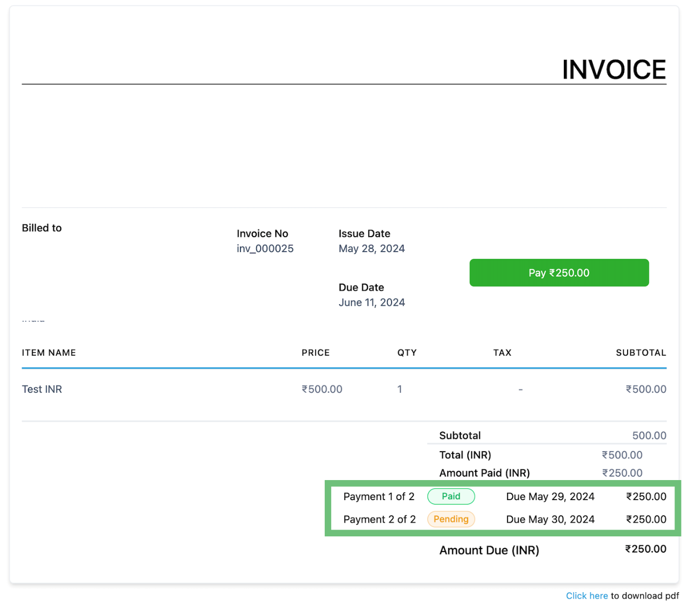
Task: Click the Subtotal value 500.00
Action: (650, 436)
